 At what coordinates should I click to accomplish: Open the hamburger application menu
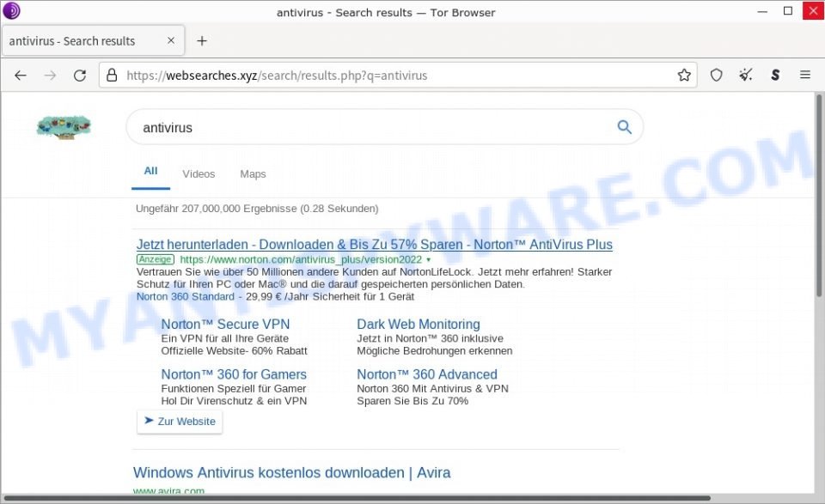(805, 76)
